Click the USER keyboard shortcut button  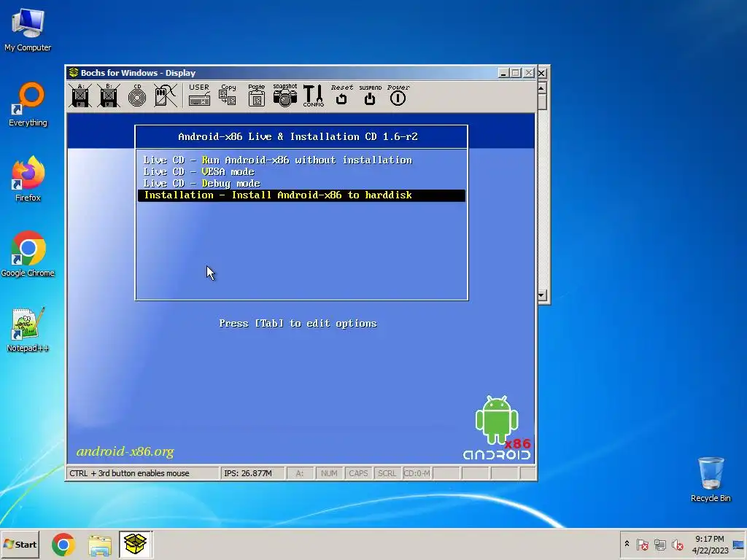tap(199, 96)
